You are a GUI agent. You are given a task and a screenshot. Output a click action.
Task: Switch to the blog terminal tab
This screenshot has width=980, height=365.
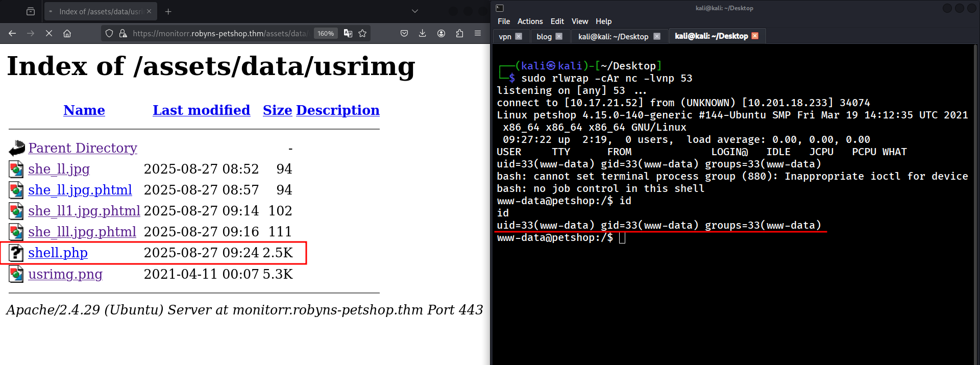(x=544, y=36)
